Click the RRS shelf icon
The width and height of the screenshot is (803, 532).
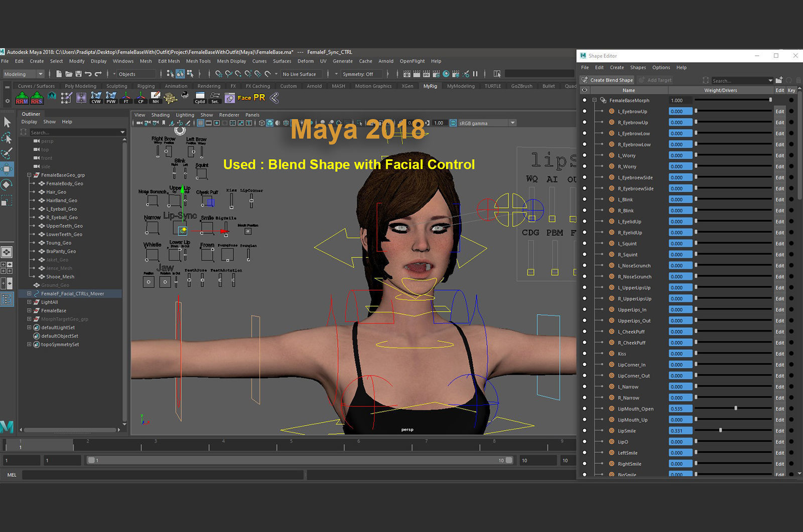[37, 97]
